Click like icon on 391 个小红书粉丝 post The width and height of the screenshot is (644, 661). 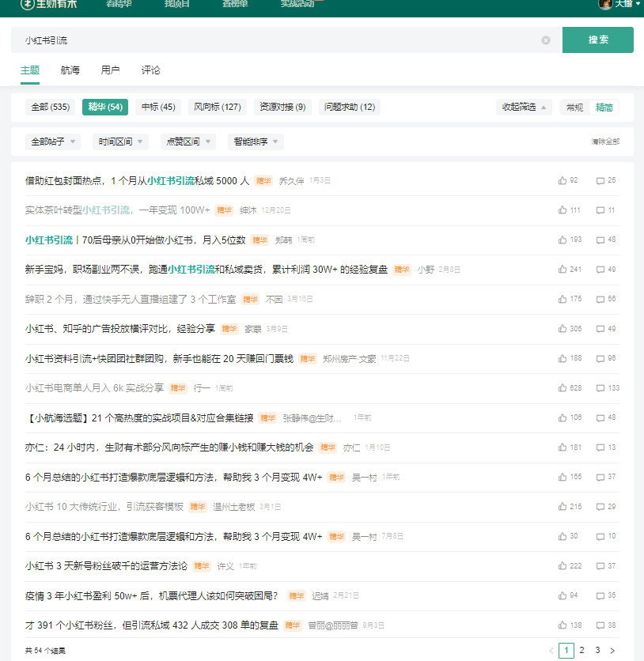[563, 625]
